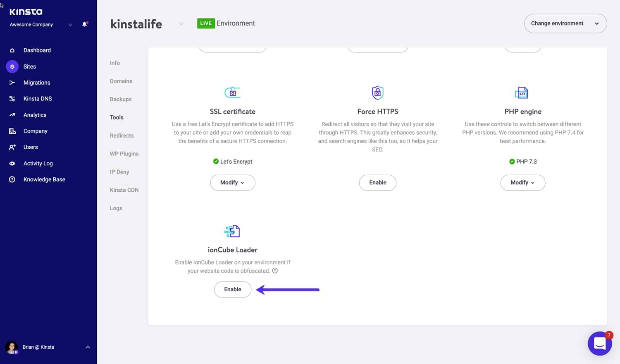The image size is (620, 364).
Task: Open the PHP engine Modify dropdown
Action: tap(522, 182)
